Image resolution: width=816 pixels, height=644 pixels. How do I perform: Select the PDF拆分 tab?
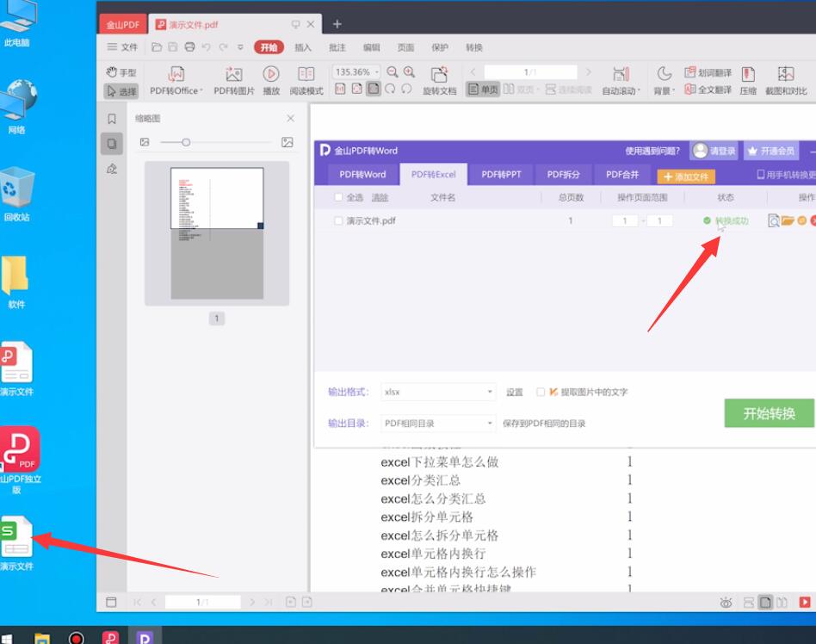click(x=563, y=175)
